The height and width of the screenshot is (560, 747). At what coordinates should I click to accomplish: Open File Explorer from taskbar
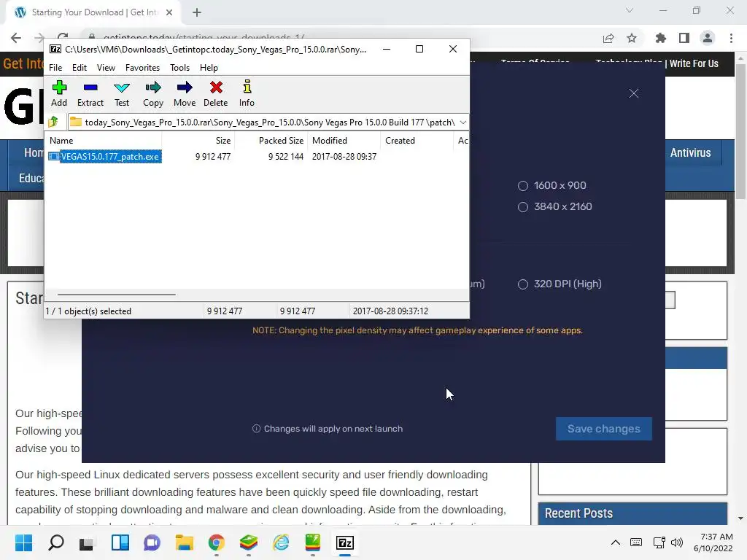(185, 542)
